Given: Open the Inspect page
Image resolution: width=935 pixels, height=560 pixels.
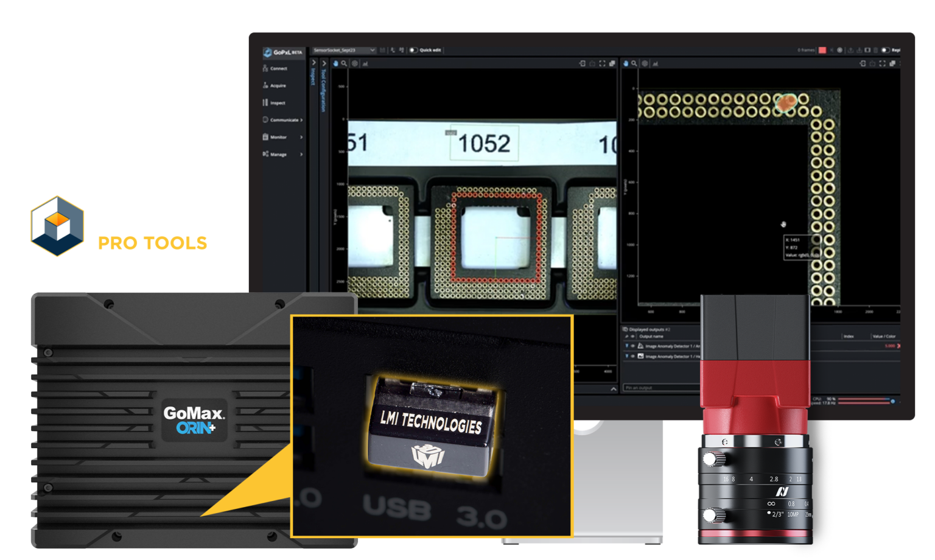Looking at the screenshot, I should click(x=274, y=103).
